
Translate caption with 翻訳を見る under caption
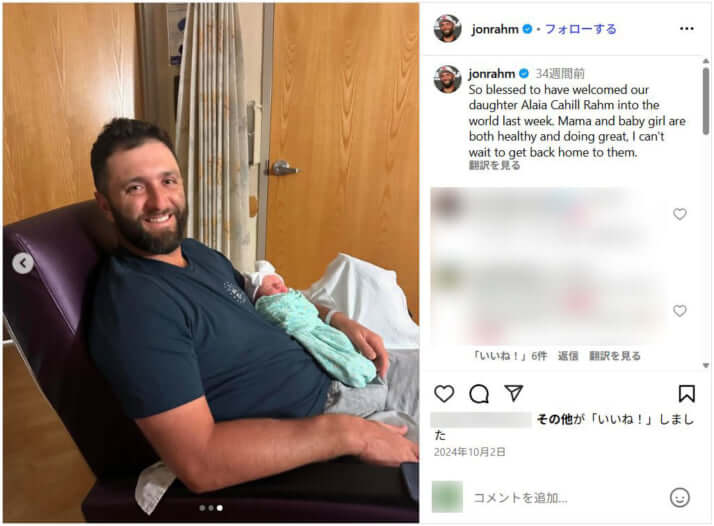pos(495,165)
